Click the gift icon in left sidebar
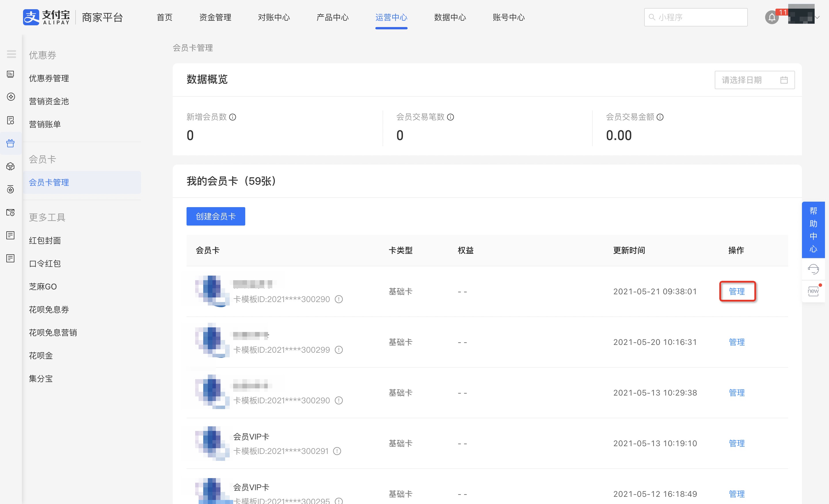The width and height of the screenshot is (829, 504). pyautogui.click(x=10, y=143)
